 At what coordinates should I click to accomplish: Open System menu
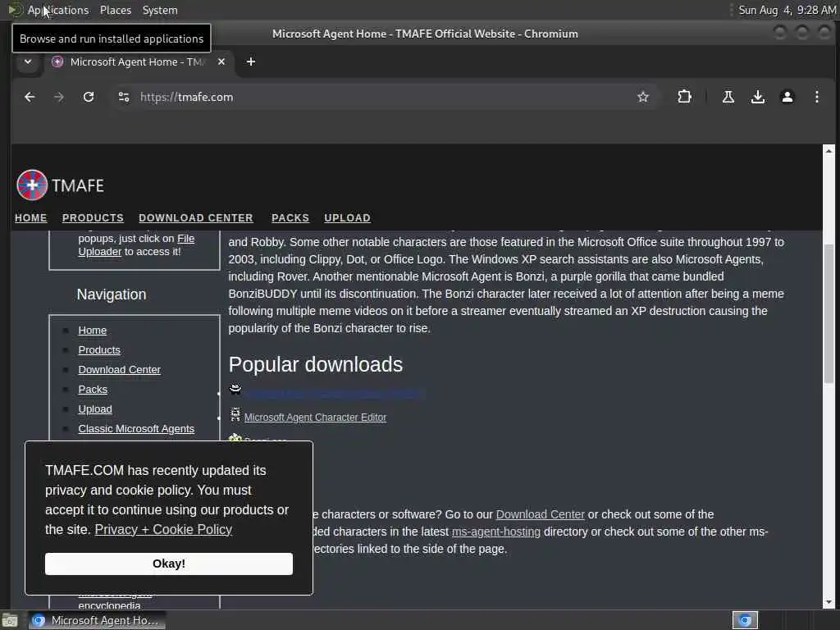(x=160, y=10)
